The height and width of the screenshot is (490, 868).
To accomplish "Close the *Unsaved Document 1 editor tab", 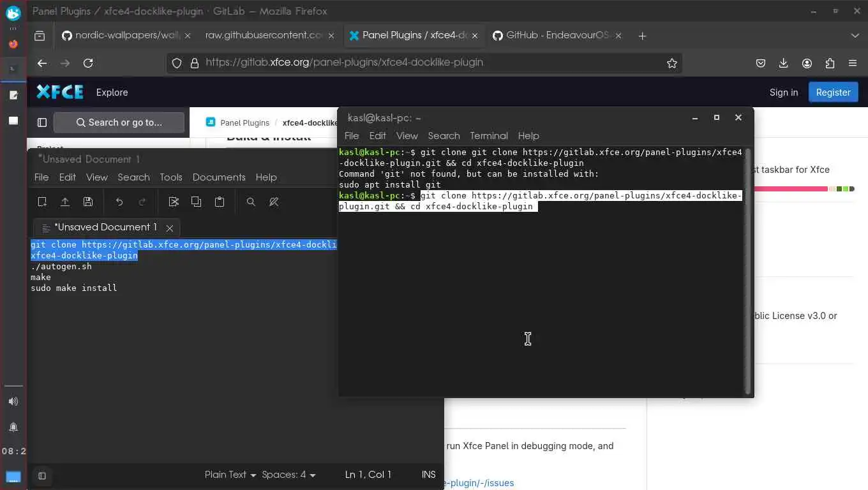I will [x=170, y=228].
